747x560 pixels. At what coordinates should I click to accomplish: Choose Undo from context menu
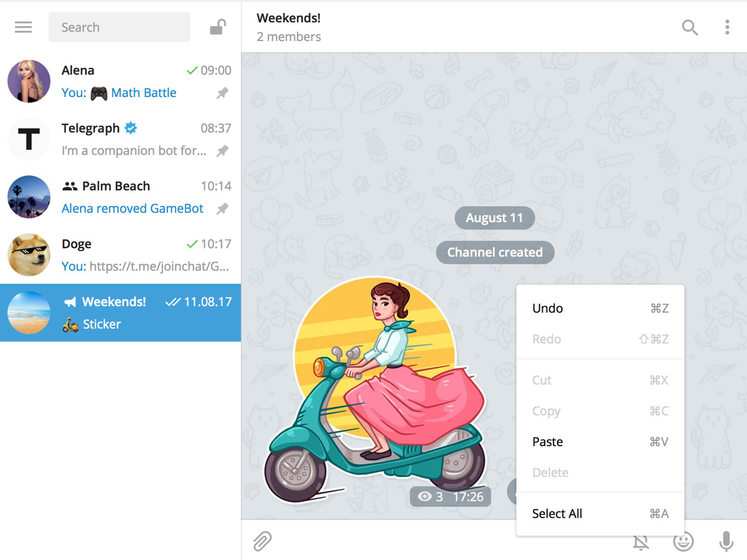click(x=600, y=309)
